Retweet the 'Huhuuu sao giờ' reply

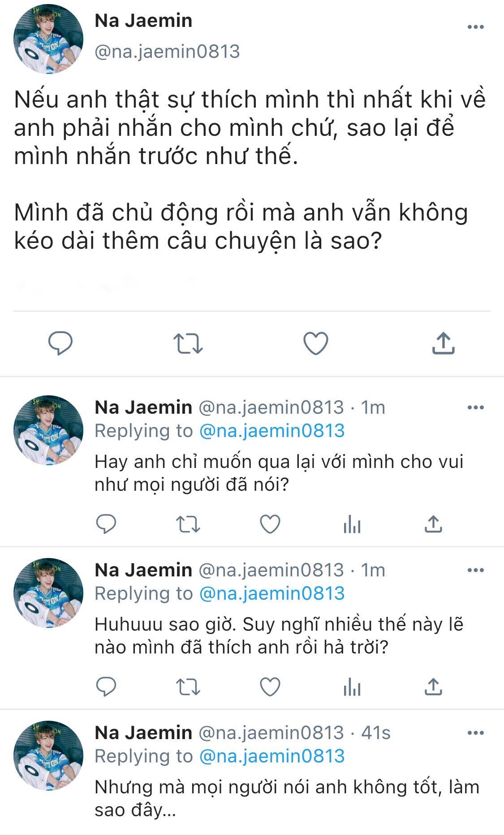pyautogui.click(x=188, y=686)
